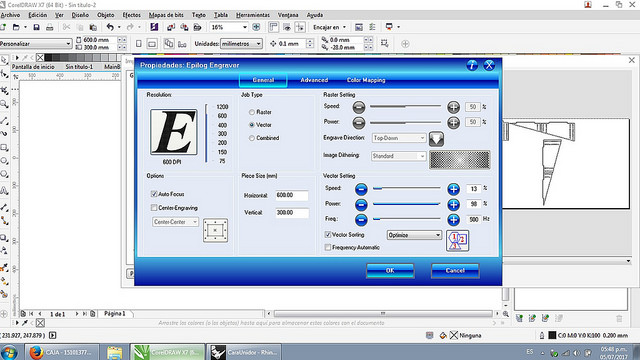Click the Vector Power slider track
The height and width of the screenshot is (360, 640).
coord(407,204)
